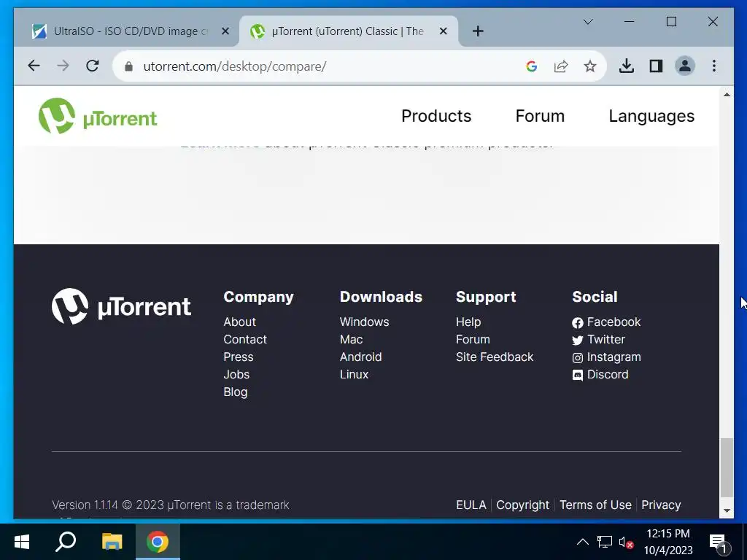Open the Languages menu
The width and height of the screenshot is (747, 560).
tap(651, 116)
